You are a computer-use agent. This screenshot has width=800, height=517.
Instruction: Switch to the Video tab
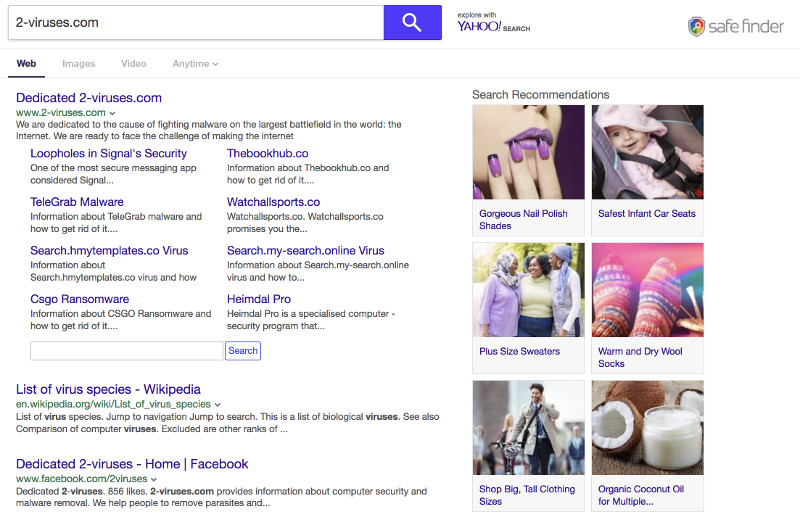pos(134,64)
